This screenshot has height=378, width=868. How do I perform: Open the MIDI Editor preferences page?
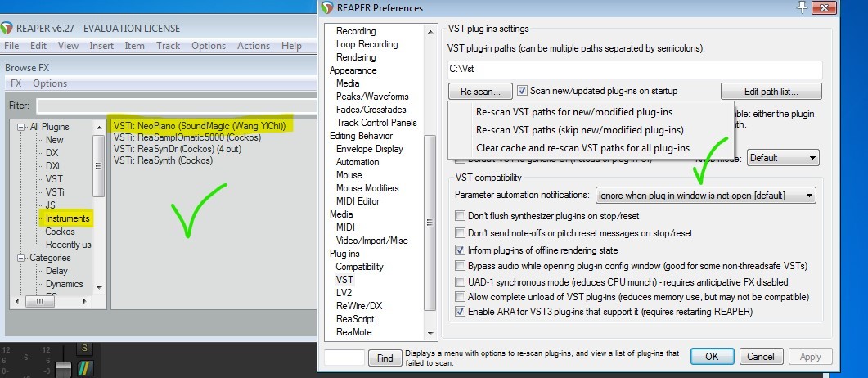(x=358, y=201)
